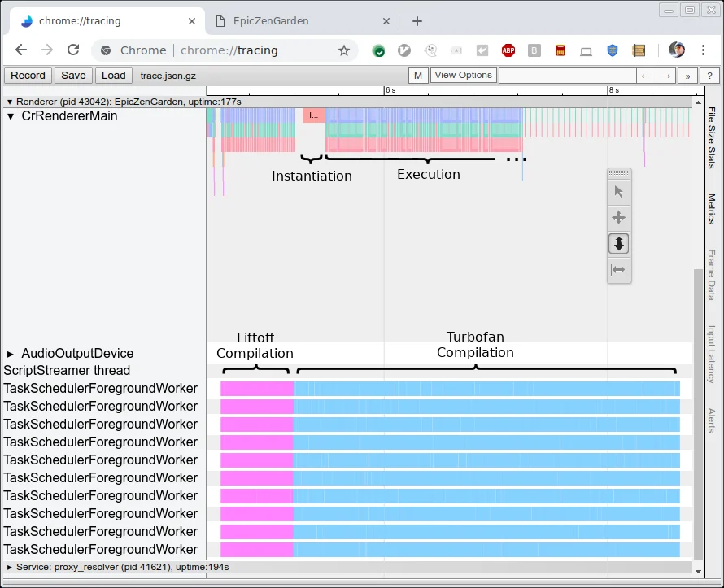Open the View Options dropdown
The height and width of the screenshot is (588, 724).
[463, 76]
